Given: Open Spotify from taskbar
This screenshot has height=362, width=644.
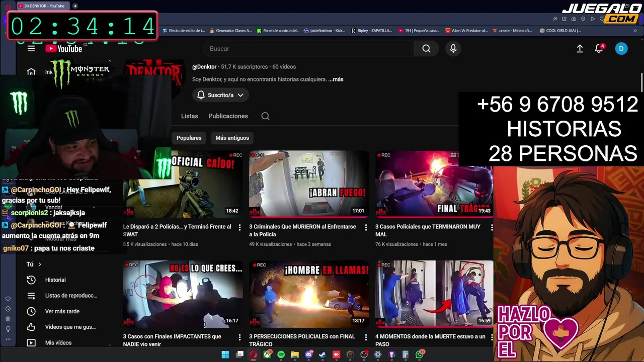Looking at the screenshot, I should [x=281, y=354].
